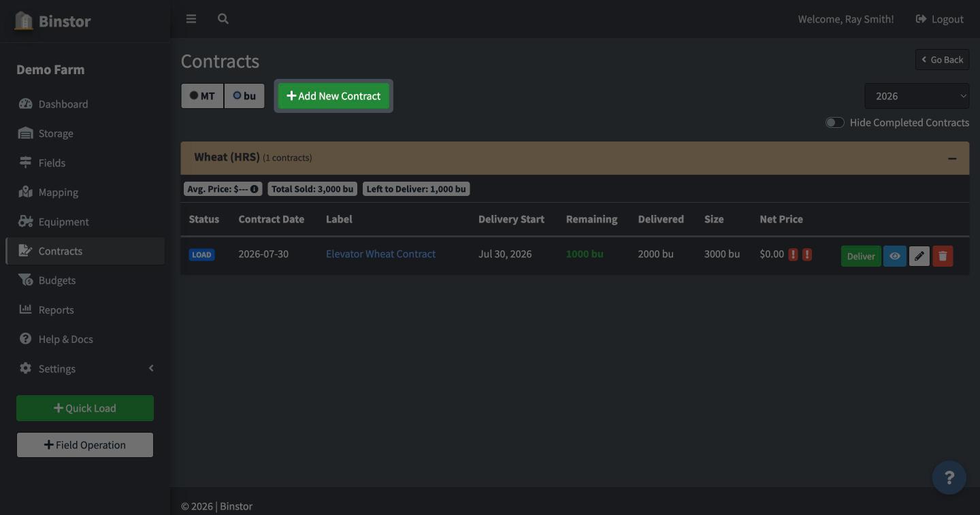Click the Size column header

click(x=714, y=219)
